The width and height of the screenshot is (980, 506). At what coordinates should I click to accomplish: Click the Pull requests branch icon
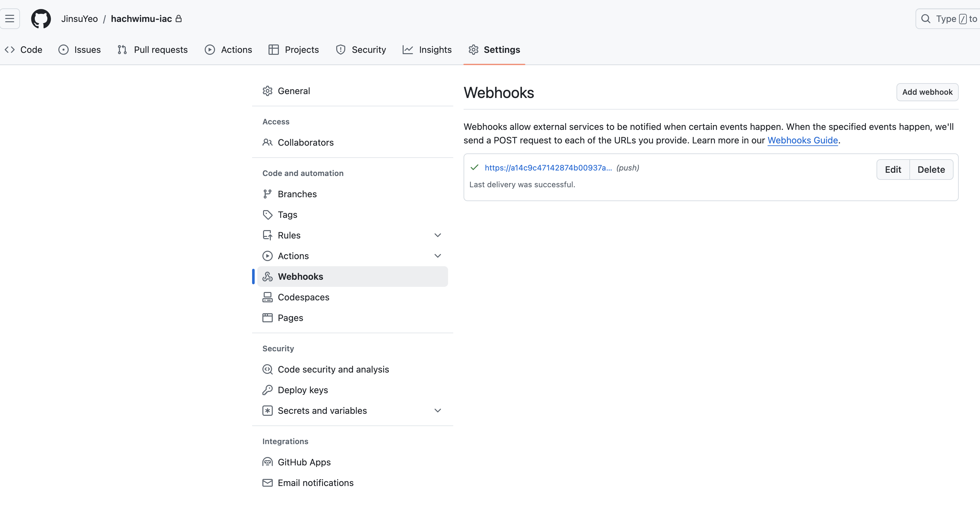(x=122, y=49)
